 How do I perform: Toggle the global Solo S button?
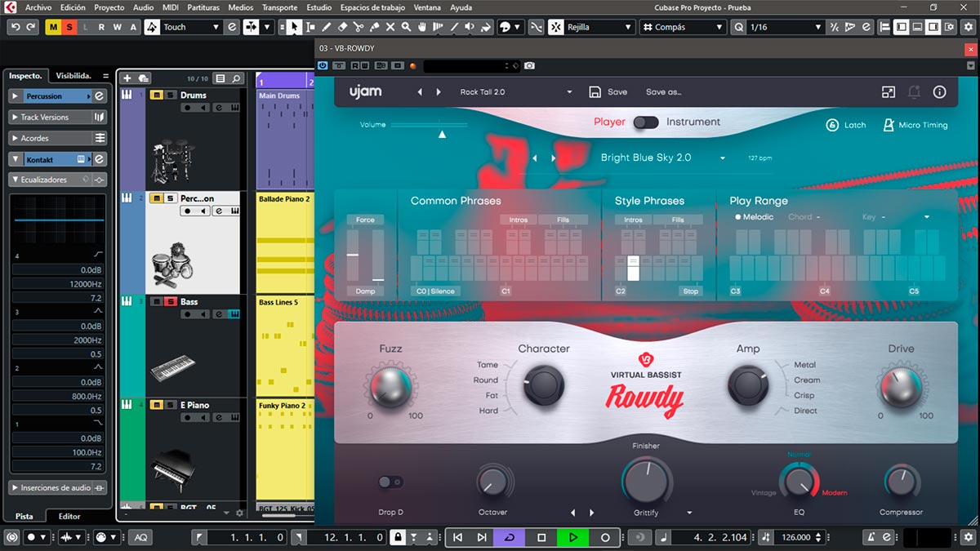69,27
